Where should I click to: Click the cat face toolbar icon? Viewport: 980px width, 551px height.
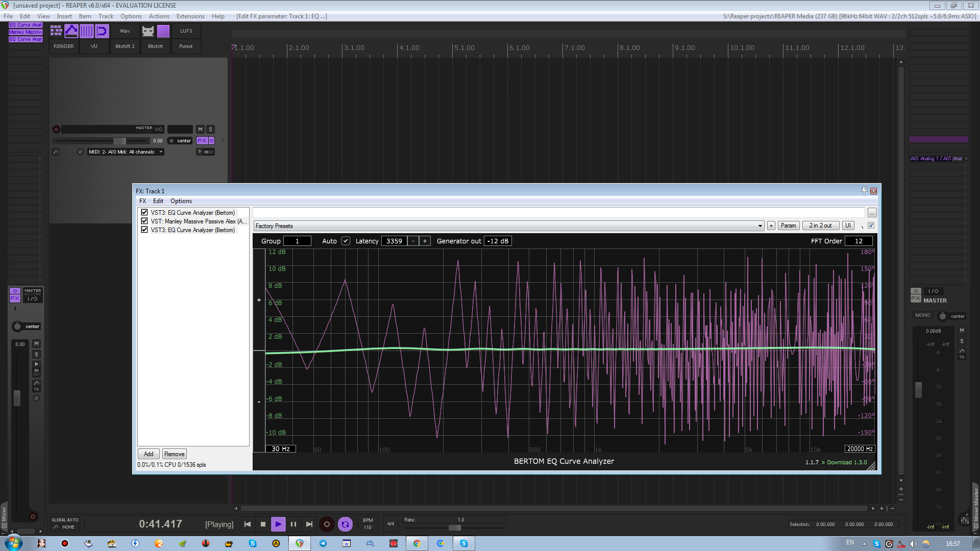(x=148, y=31)
